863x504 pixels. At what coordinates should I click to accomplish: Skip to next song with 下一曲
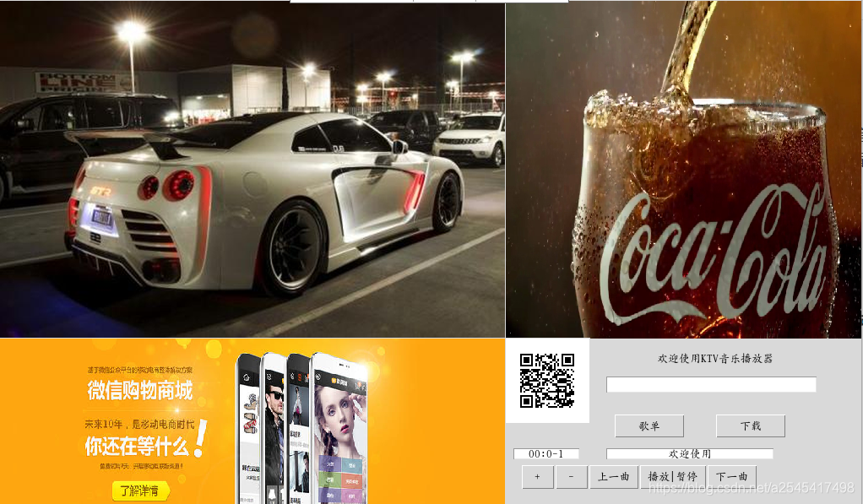point(732,476)
